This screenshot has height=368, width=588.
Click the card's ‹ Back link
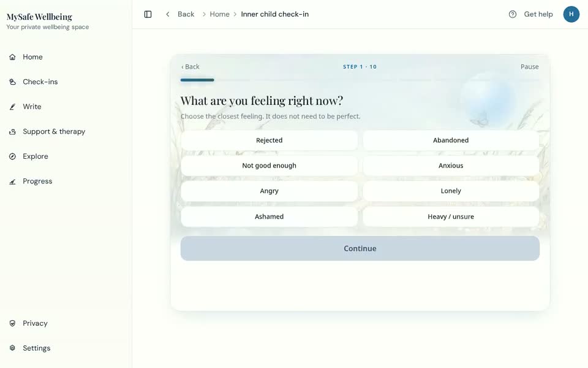[x=190, y=67]
